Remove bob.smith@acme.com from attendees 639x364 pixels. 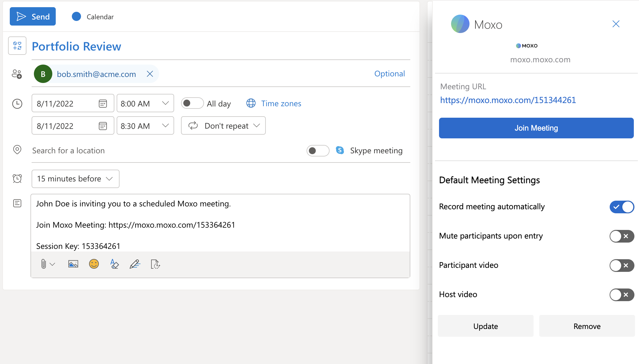click(150, 74)
